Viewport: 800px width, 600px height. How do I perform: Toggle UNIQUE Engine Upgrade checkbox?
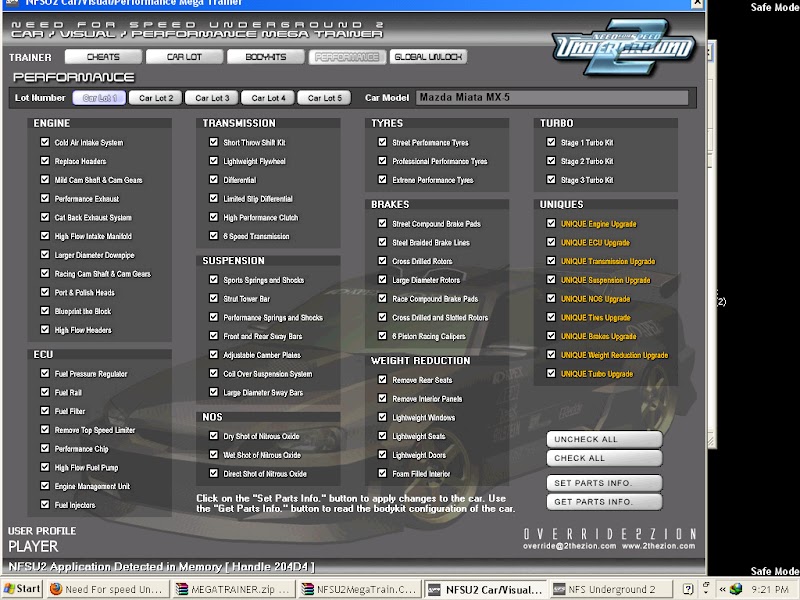click(x=551, y=223)
